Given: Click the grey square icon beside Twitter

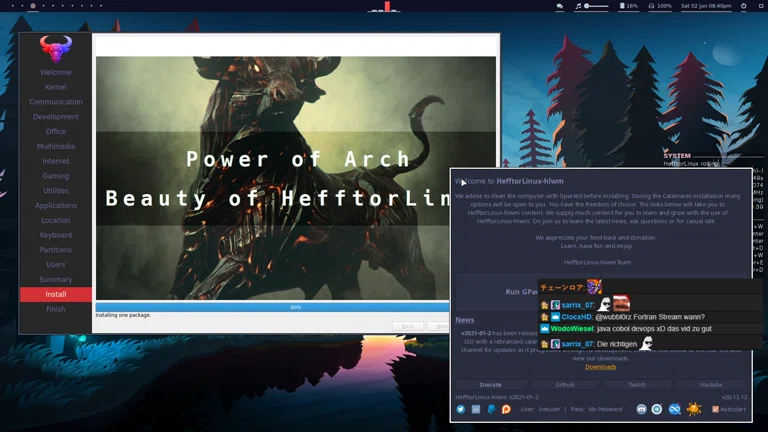Looking at the screenshot, I should (476, 409).
